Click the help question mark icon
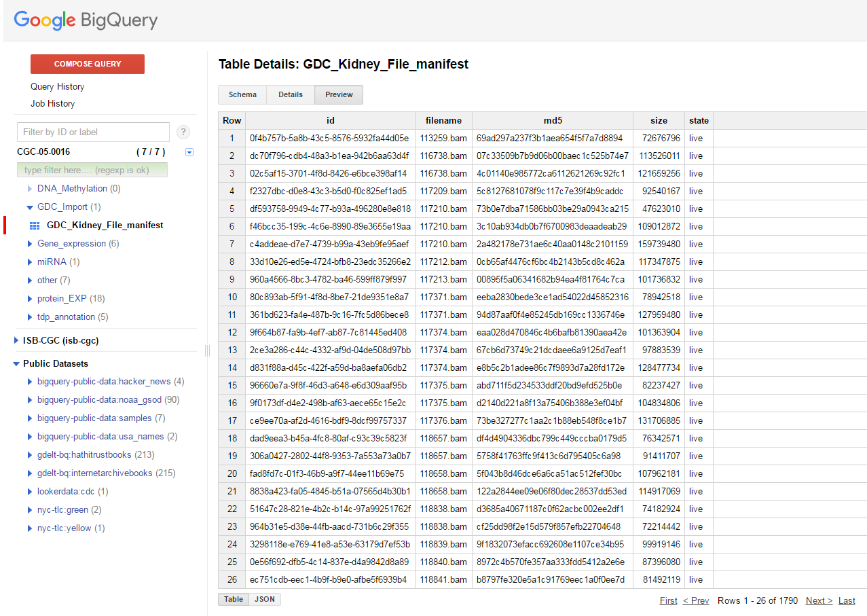The height and width of the screenshot is (616, 867). pyautogui.click(x=183, y=132)
